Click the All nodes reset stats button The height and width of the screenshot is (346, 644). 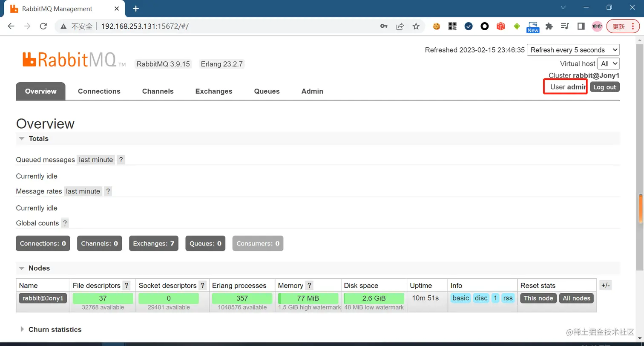point(577,298)
